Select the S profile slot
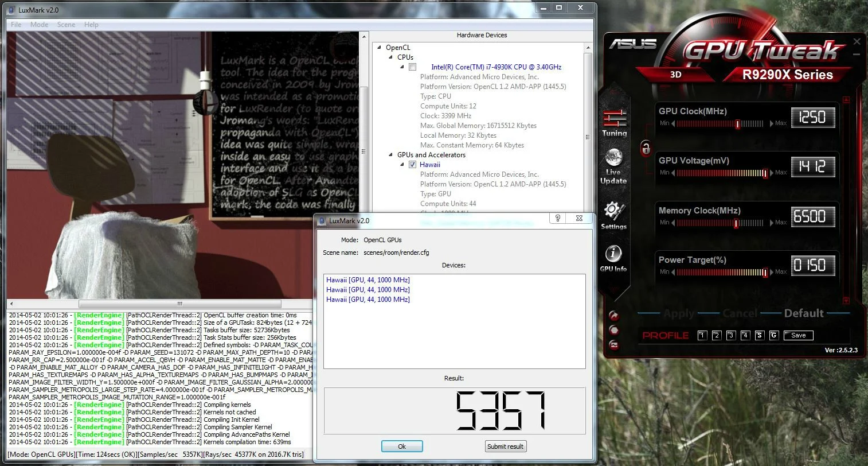This screenshot has width=868, height=466. (x=760, y=335)
